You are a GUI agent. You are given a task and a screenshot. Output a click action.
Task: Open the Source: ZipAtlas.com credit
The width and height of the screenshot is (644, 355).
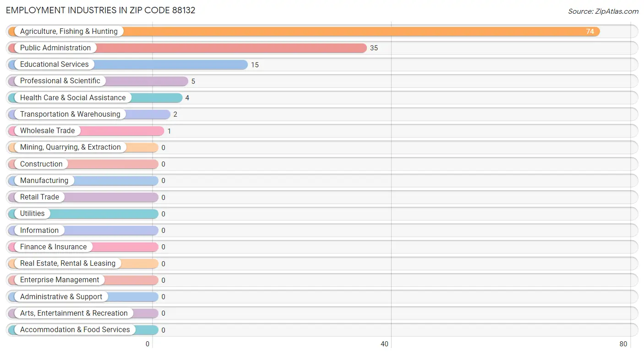coord(603,11)
